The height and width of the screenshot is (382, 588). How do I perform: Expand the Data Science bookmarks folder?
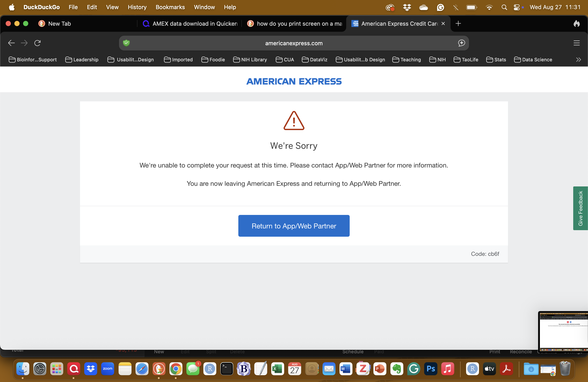(533, 60)
